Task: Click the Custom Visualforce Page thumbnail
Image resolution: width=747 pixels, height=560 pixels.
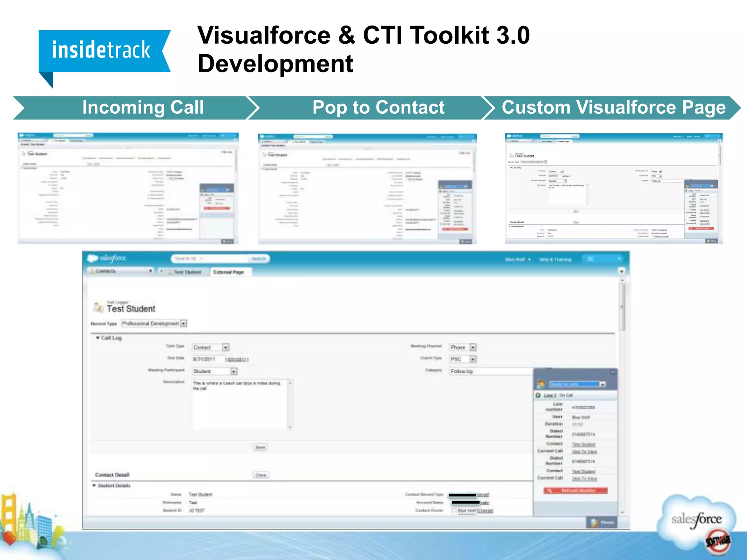Action: [613, 188]
